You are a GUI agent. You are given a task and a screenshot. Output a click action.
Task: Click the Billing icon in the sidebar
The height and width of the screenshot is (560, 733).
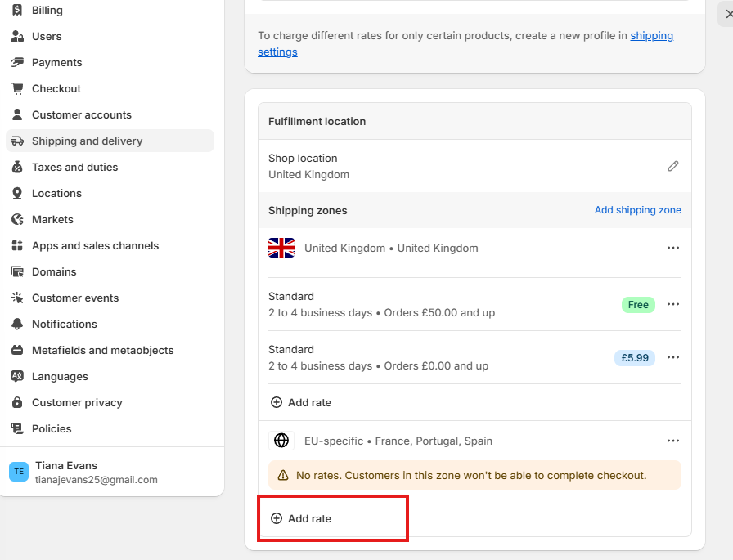[17, 10]
